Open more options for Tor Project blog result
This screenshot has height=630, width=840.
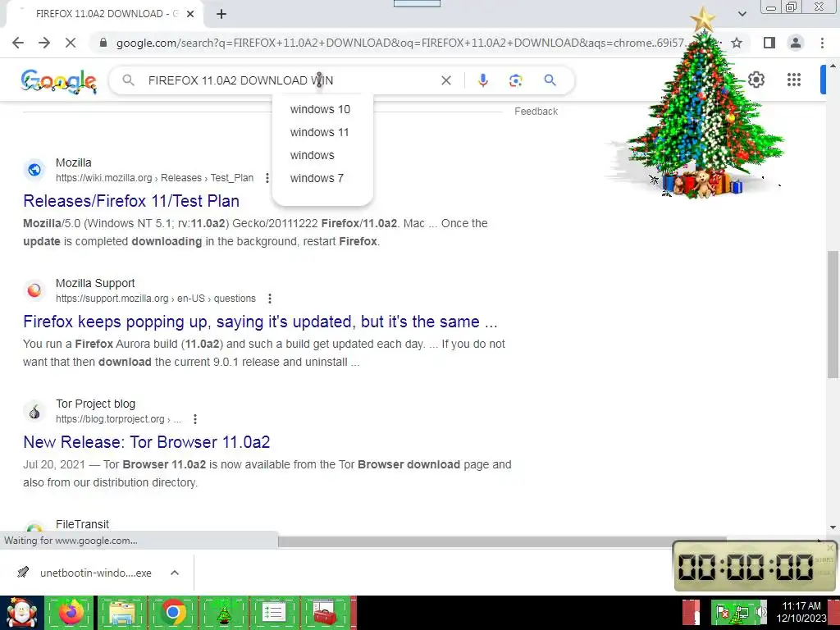pyautogui.click(x=195, y=419)
